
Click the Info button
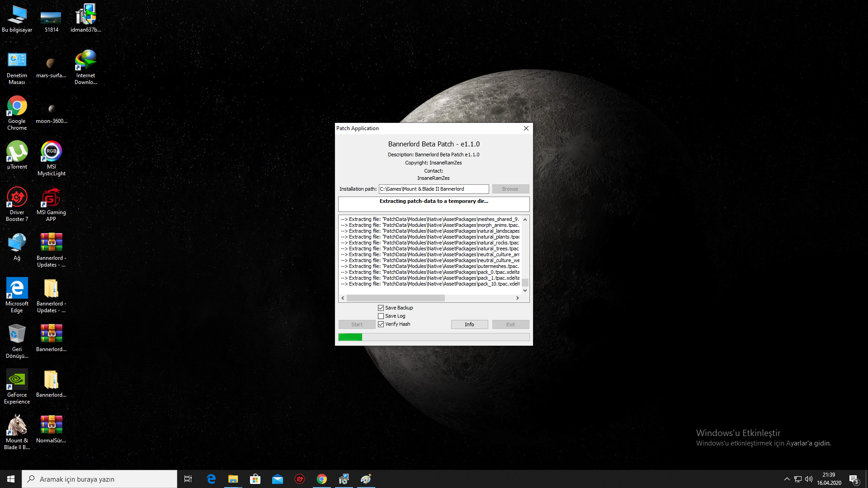click(469, 324)
